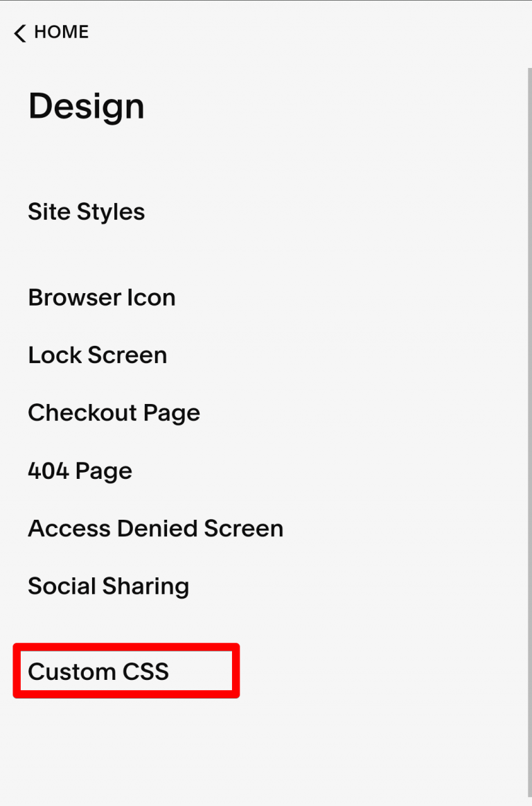Open Site Styles

click(87, 211)
